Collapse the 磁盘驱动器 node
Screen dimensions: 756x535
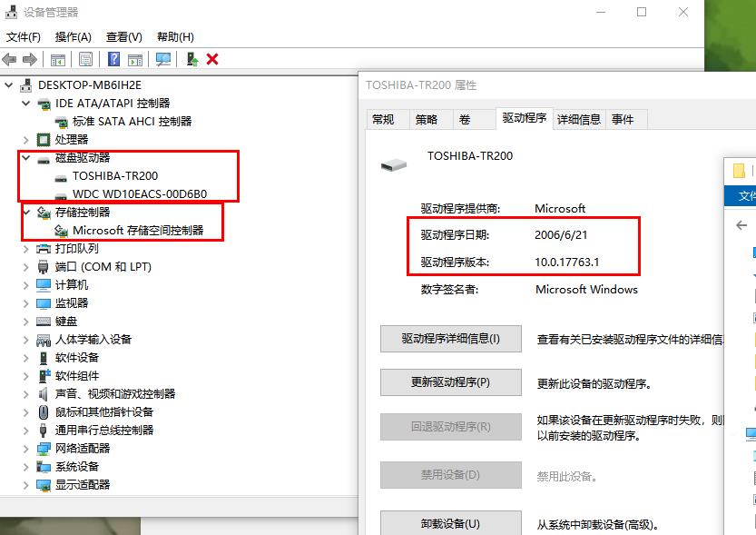tap(26, 158)
